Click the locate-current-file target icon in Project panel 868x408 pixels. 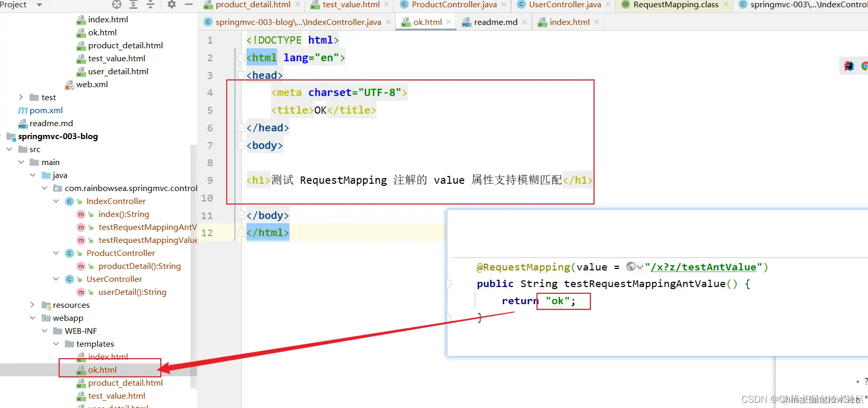[x=117, y=5]
